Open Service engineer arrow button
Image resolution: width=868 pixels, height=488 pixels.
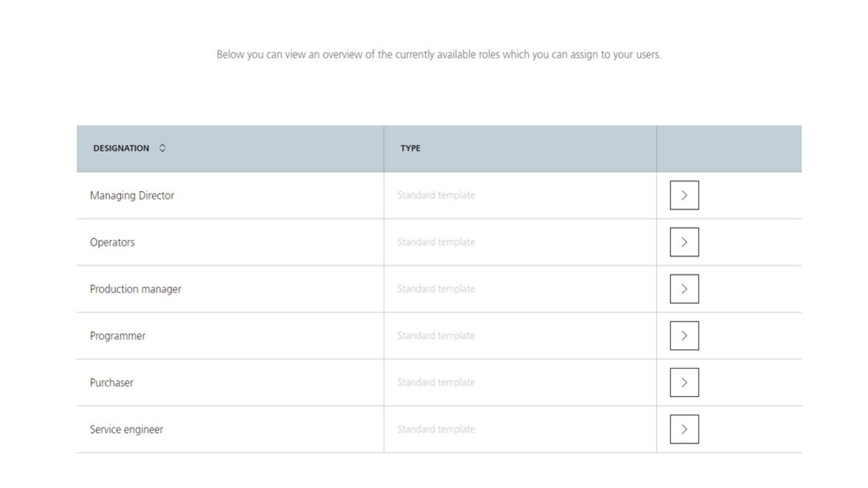pos(684,429)
